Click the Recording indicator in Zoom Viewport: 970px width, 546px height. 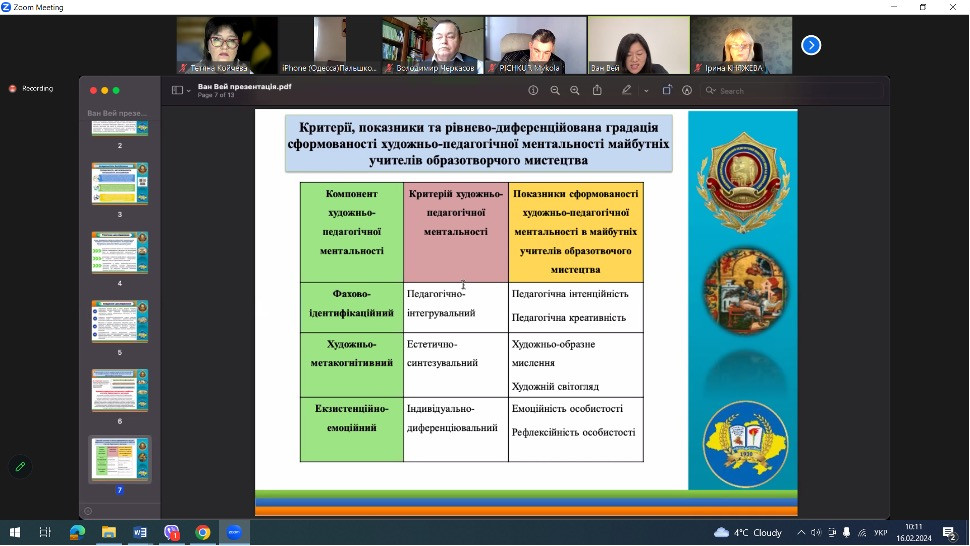32,88
